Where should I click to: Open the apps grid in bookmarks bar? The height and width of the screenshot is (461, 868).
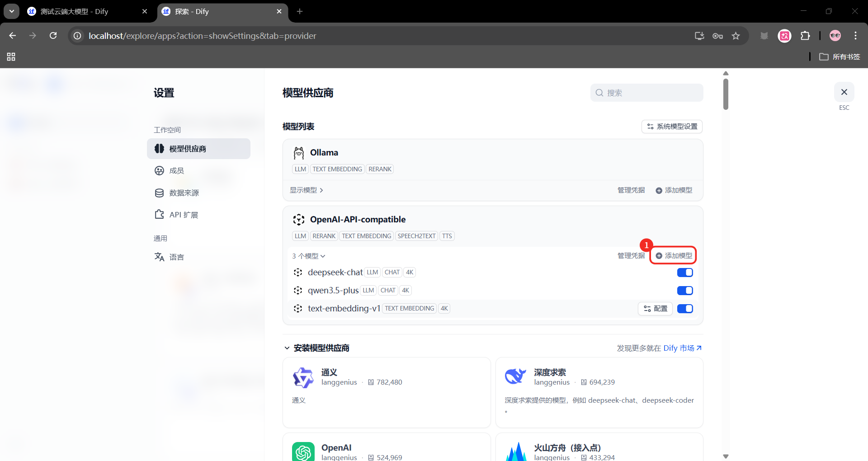[x=11, y=56]
